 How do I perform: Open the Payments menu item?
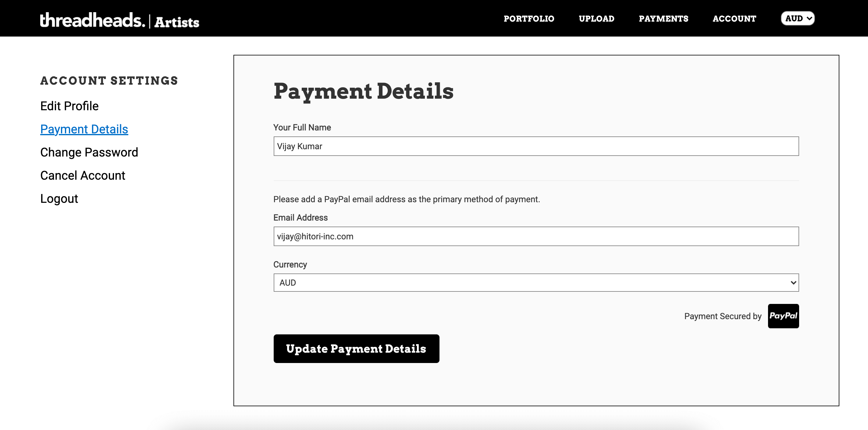coord(663,19)
